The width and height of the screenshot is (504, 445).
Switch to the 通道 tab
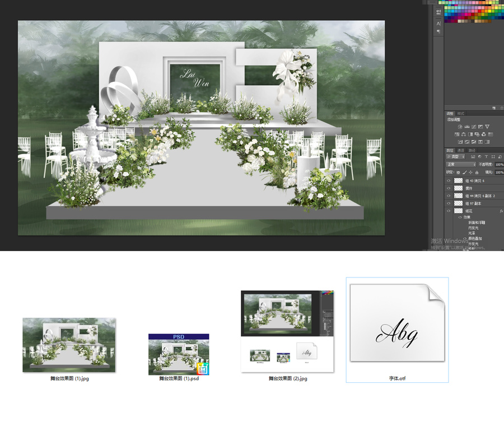(x=461, y=150)
